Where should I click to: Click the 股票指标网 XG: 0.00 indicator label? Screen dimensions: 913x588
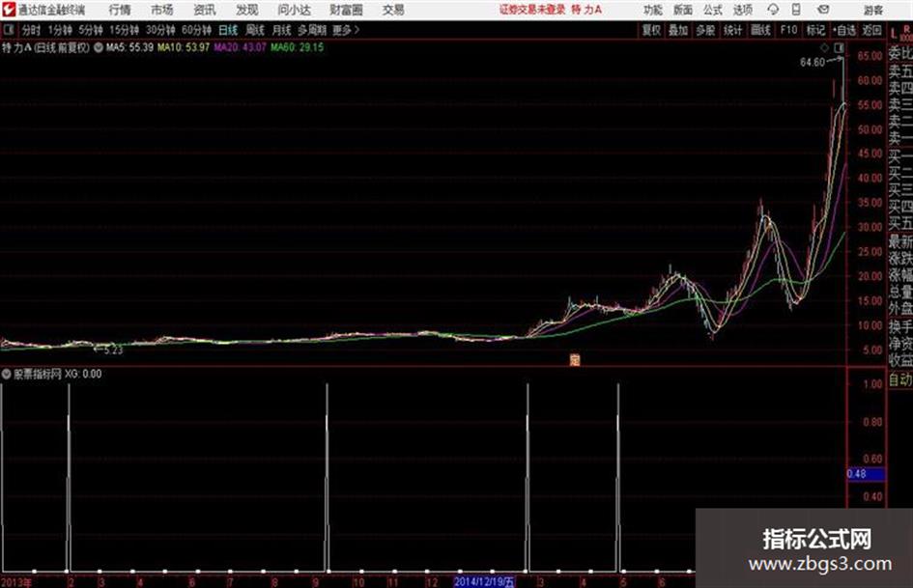[58, 374]
